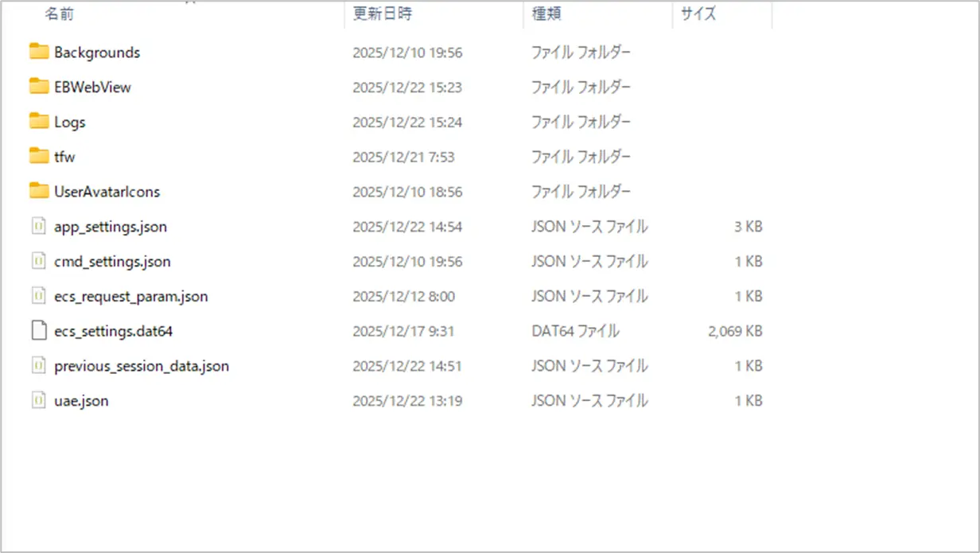Select previous_session_data.json file name
980x553 pixels.
tap(142, 366)
